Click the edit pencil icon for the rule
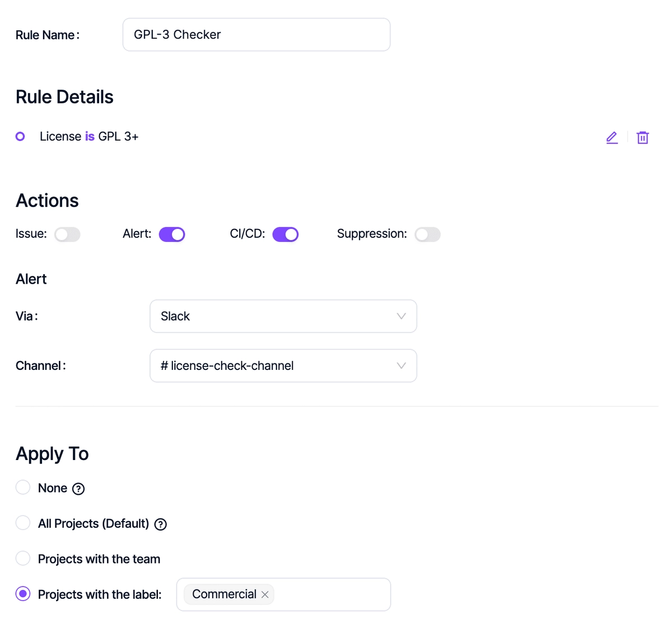 coord(612,138)
